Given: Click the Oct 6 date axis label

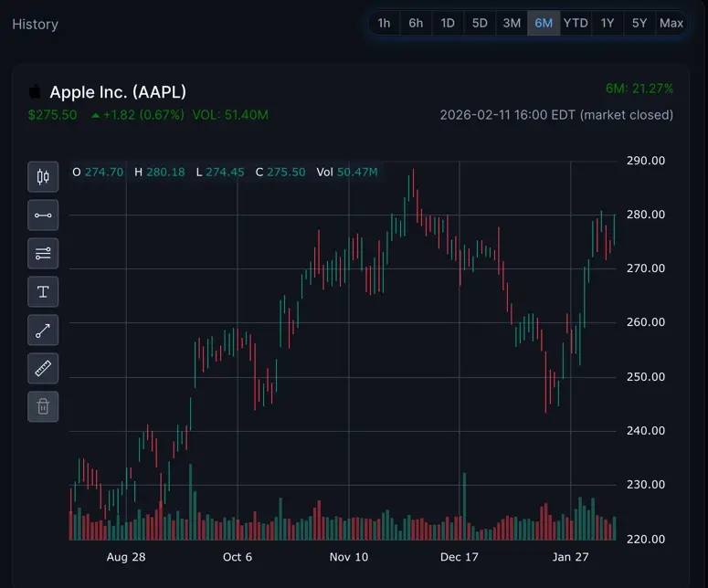Looking at the screenshot, I should click(x=238, y=557).
